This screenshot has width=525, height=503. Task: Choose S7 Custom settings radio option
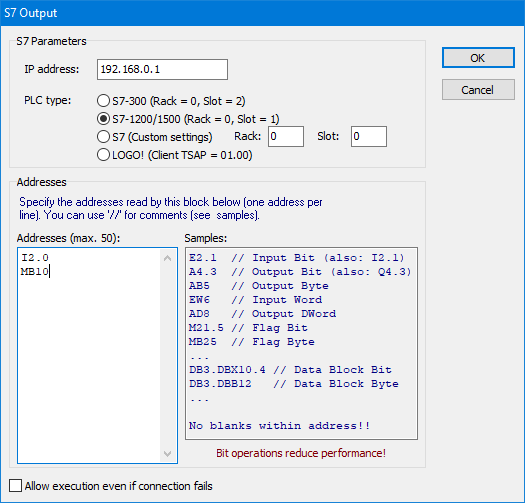point(103,137)
